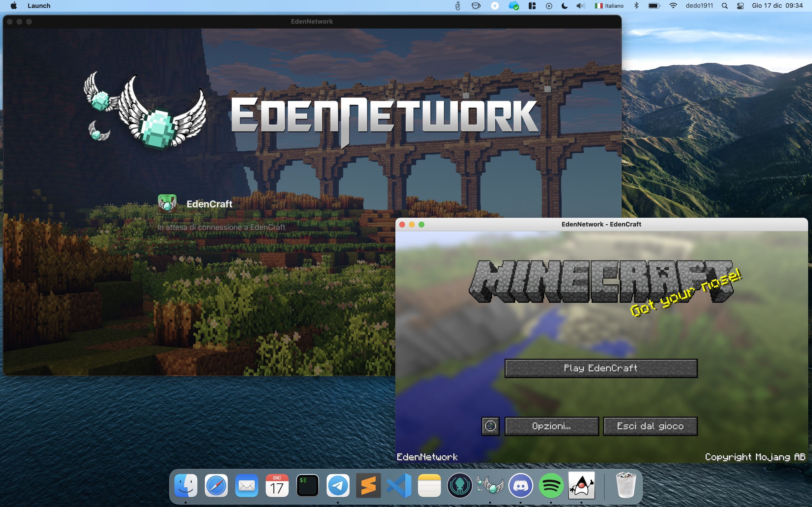Toggle the Do Not Disturb moon icon

564,6
